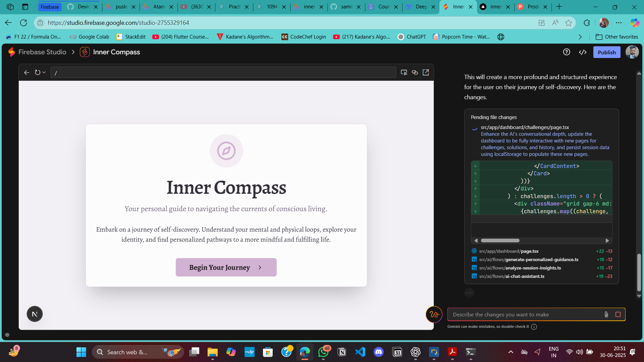Click the profile avatar in the top right
The height and width of the screenshot is (362, 644).
click(632, 52)
